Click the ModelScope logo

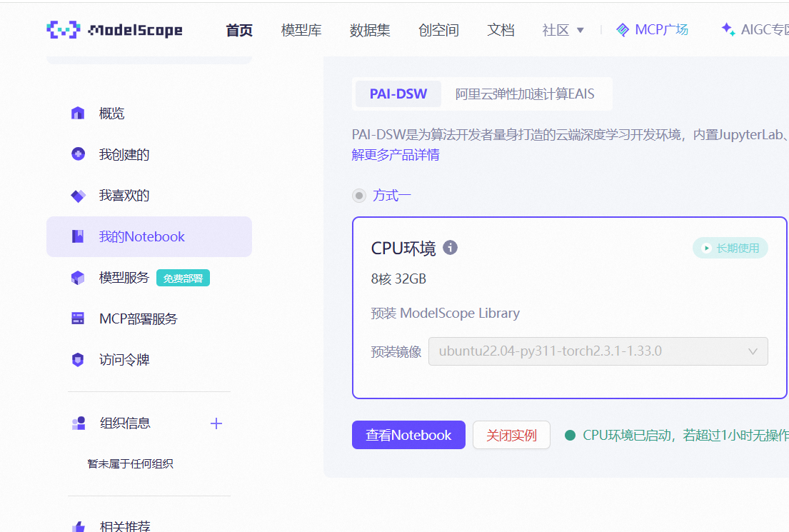(x=114, y=30)
